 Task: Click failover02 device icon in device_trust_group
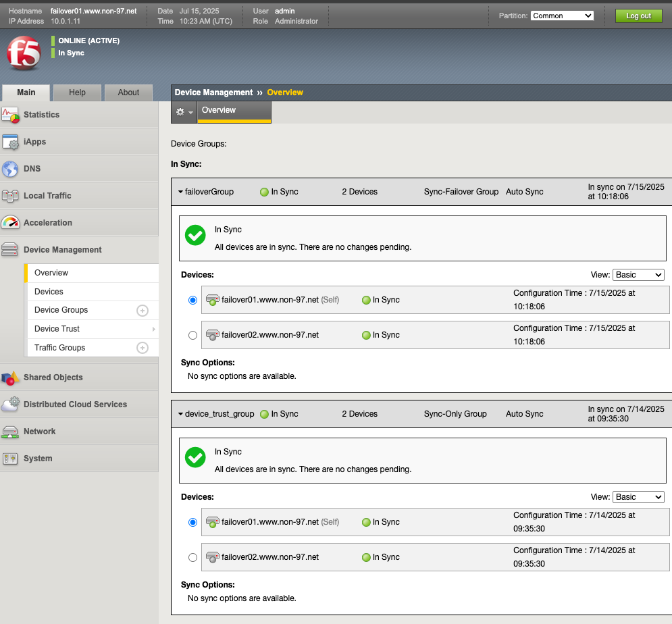pos(213,557)
